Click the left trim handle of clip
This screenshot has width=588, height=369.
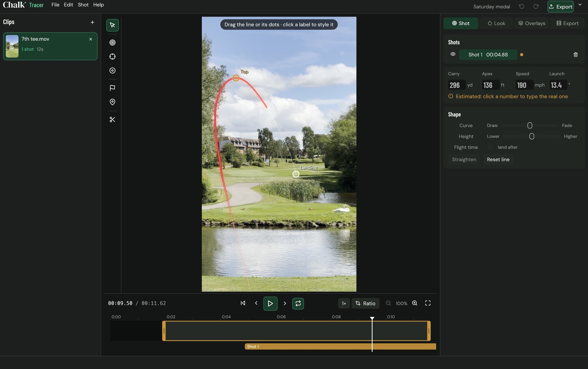(164, 331)
